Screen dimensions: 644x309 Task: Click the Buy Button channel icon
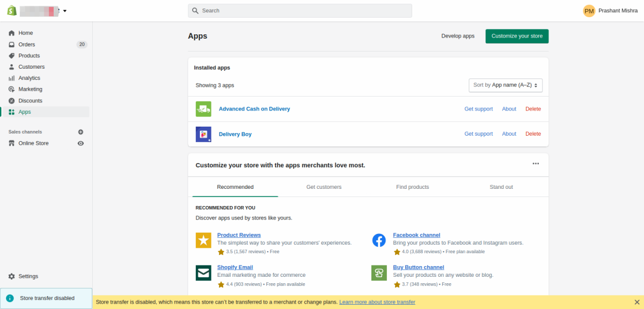pos(379,273)
